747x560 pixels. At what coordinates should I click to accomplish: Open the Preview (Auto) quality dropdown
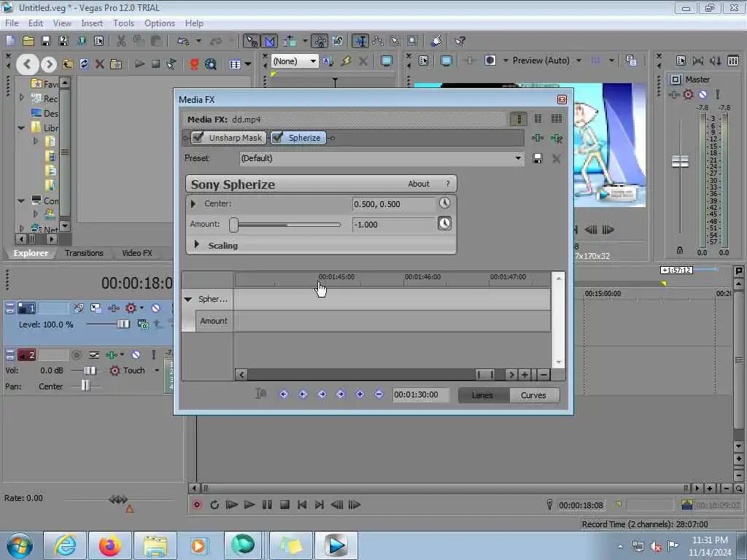click(578, 61)
